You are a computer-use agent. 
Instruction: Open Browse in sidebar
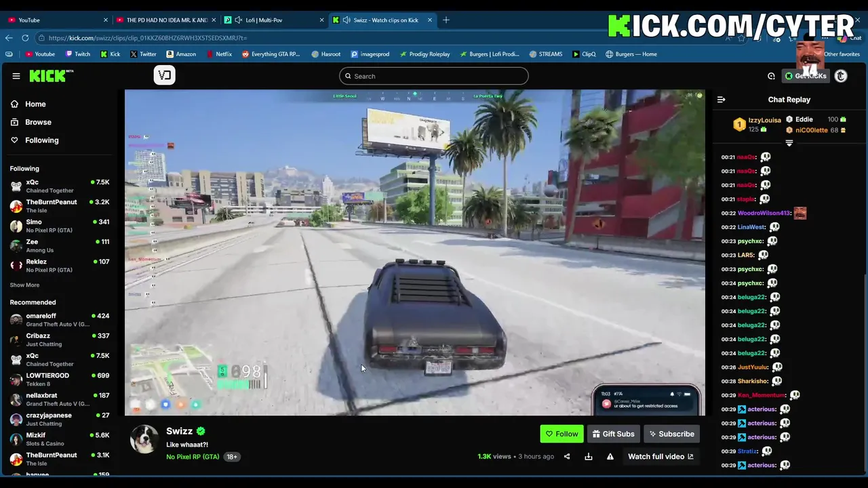[x=38, y=122]
